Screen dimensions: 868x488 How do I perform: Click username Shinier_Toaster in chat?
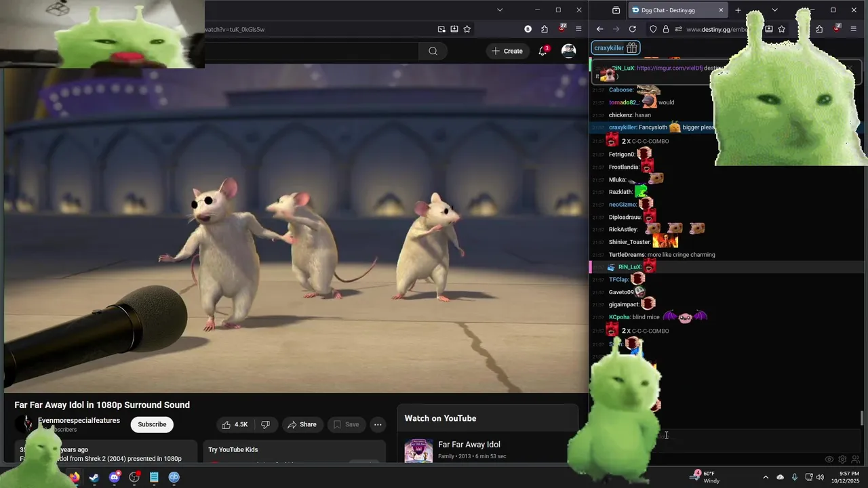pyautogui.click(x=629, y=242)
